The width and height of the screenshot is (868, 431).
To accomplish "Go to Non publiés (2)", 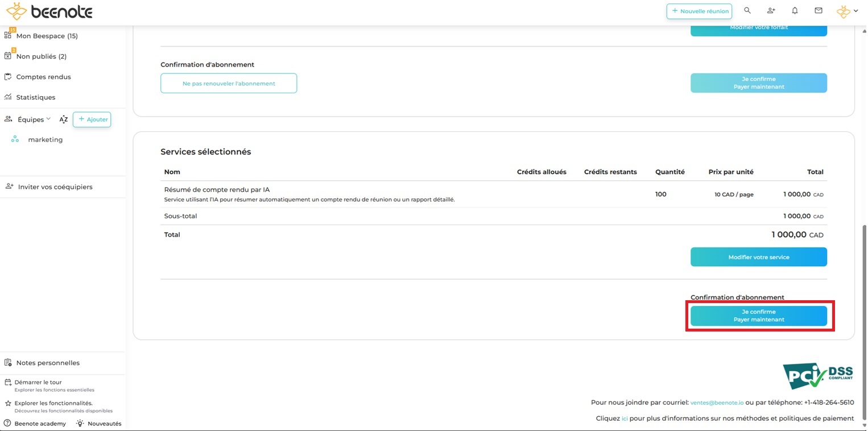I will 41,56.
